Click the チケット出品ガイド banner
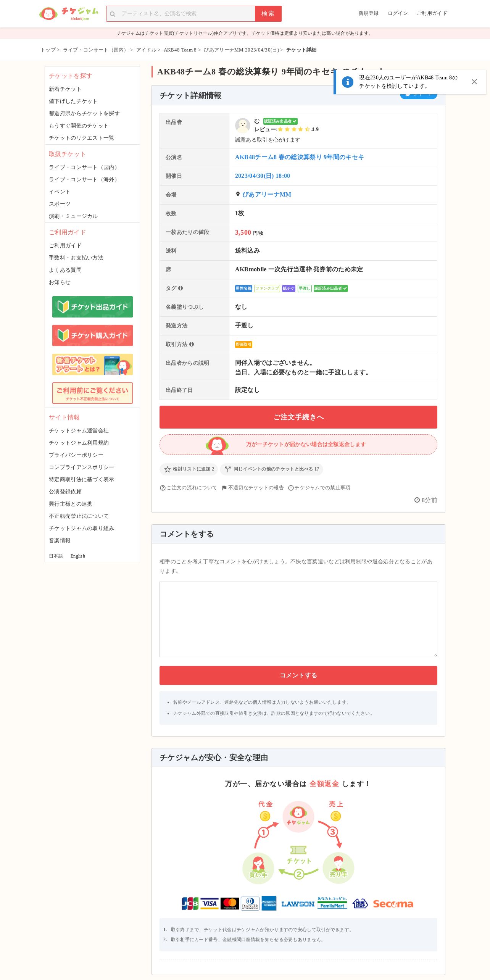490x980 pixels. [x=92, y=307]
